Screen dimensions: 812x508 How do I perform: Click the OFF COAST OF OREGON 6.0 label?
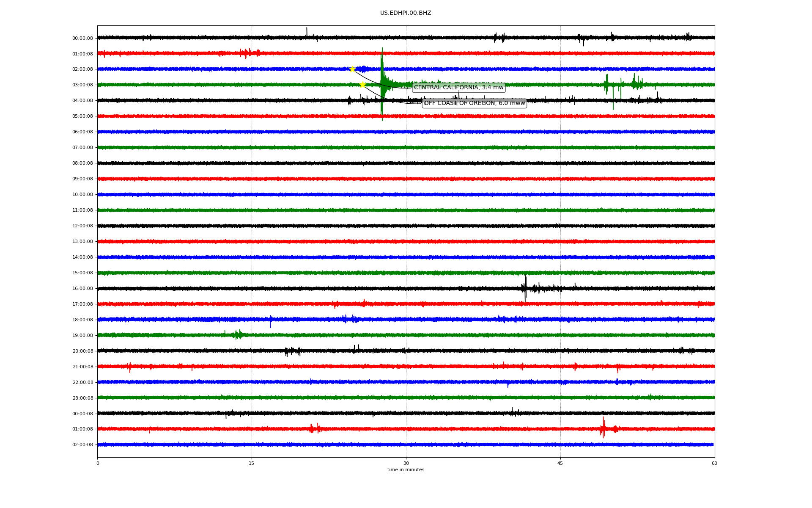(474, 103)
